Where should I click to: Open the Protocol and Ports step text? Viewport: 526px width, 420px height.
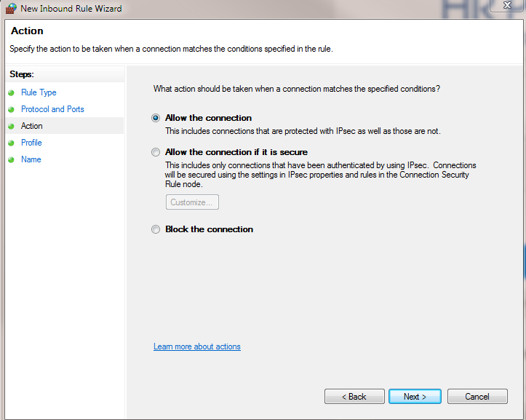tap(52, 109)
